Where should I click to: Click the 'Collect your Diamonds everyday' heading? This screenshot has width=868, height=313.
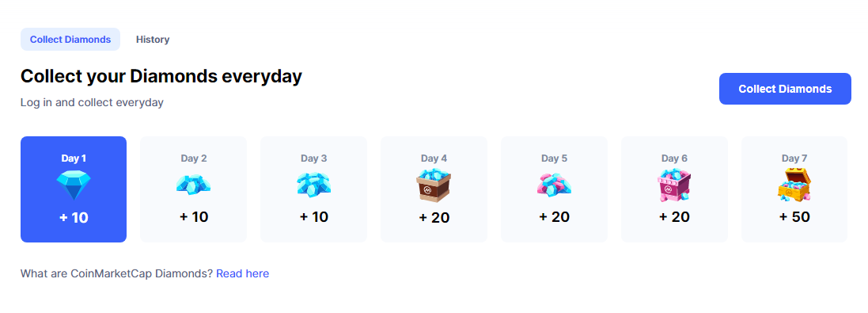click(161, 76)
